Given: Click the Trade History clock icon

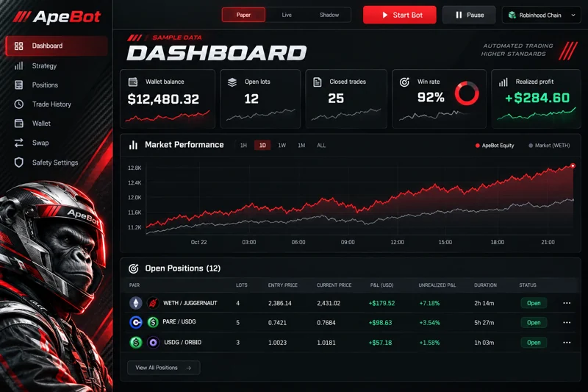Looking at the screenshot, I should point(19,104).
